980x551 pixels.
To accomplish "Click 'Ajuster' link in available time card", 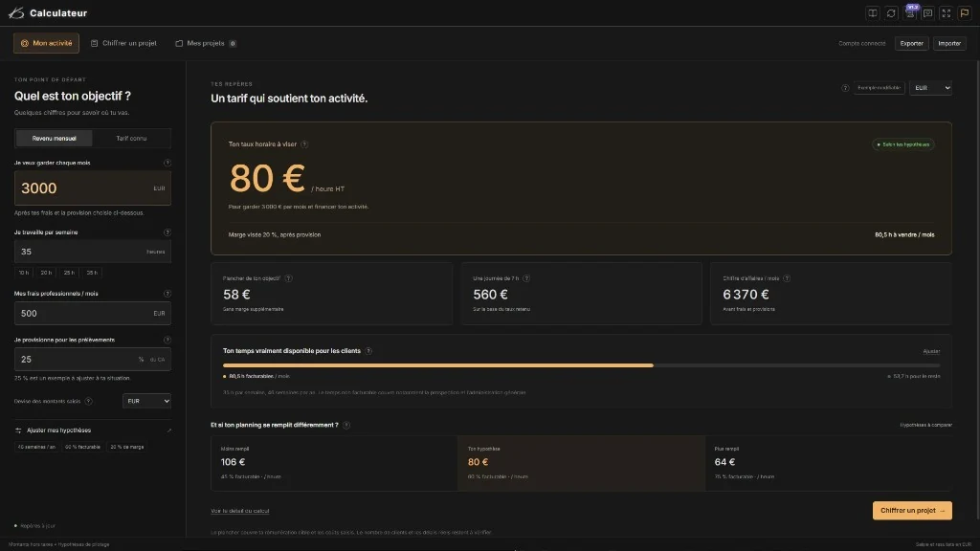I will [931, 352].
